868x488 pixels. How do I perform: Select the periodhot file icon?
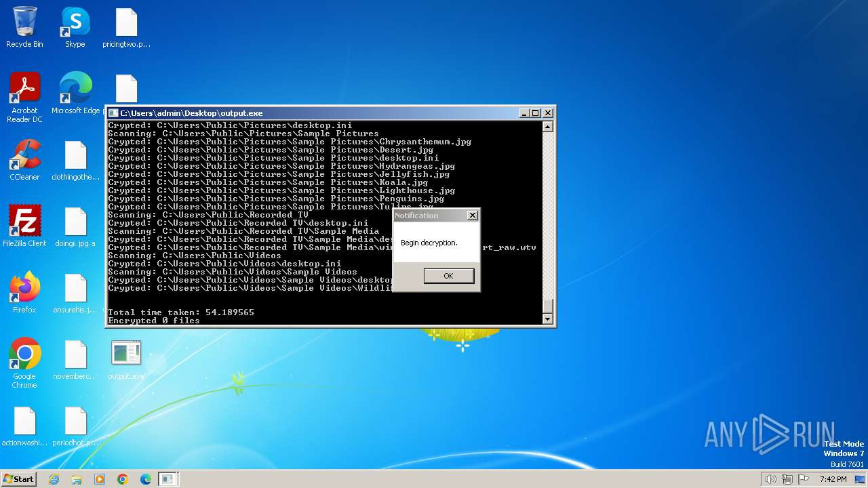[x=75, y=426]
